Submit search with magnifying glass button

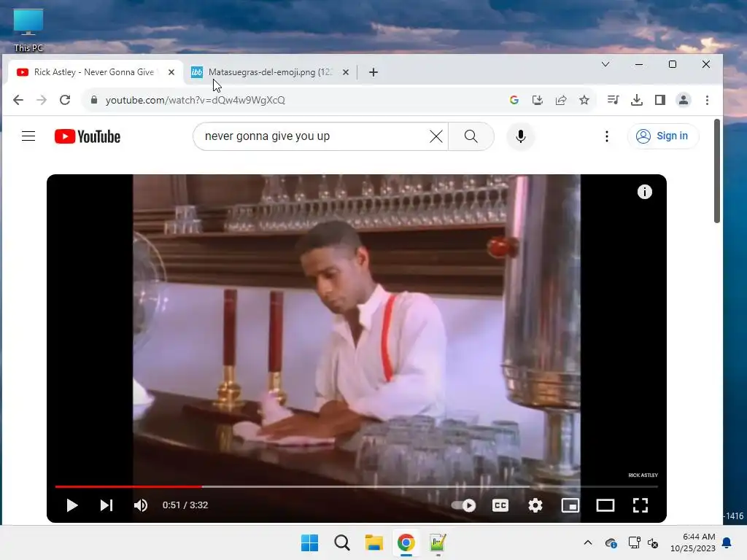coord(471,136)
